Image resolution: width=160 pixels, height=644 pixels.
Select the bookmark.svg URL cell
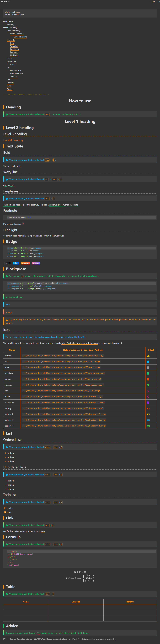(x=83, y=402)
